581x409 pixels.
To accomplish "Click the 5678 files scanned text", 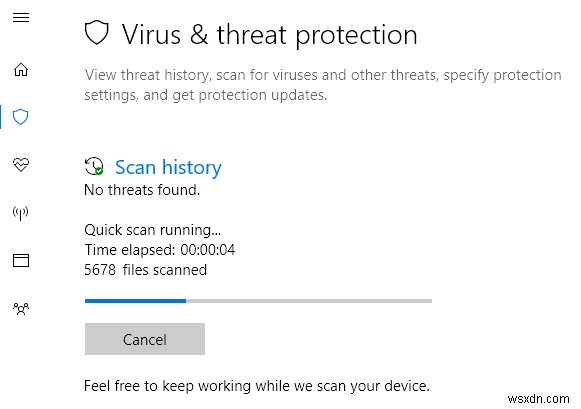I will (x=145, y=270).
